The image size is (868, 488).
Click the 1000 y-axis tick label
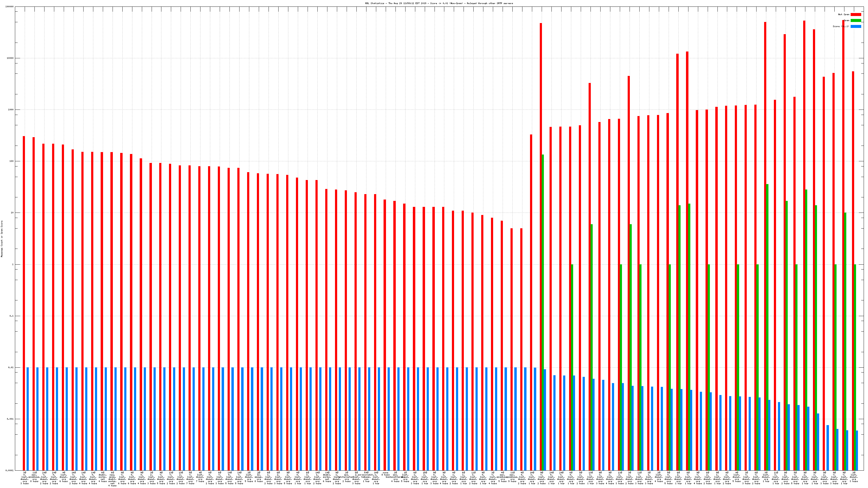(x=11, y=110)
